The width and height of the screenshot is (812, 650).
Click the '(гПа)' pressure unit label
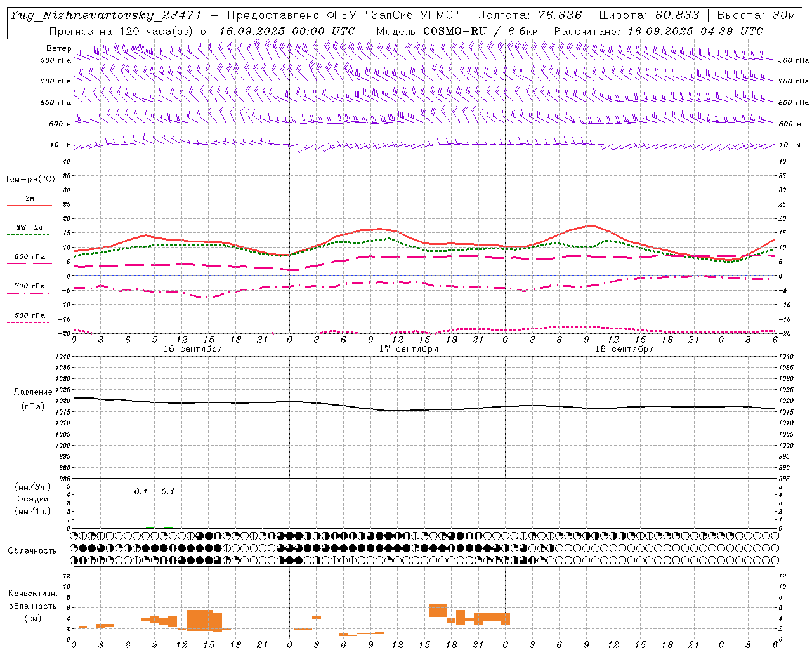point(33,406)
